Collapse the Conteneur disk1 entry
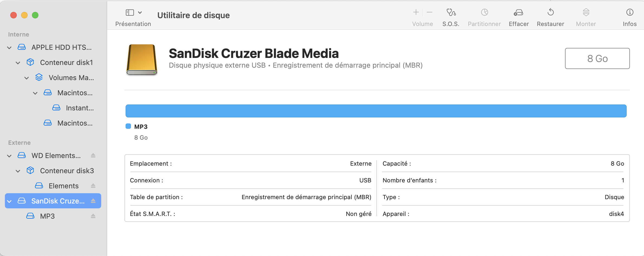 pos(18,63)
